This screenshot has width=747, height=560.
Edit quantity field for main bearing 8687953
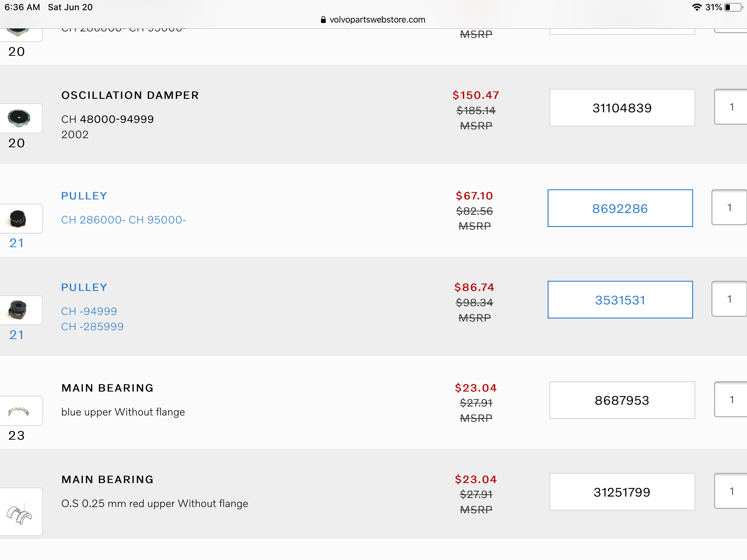pyautogui.click(x=731, y=400)
